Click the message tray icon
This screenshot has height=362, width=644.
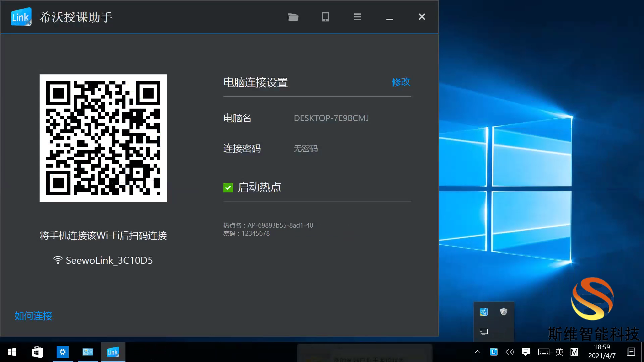[x=526, y=352]
